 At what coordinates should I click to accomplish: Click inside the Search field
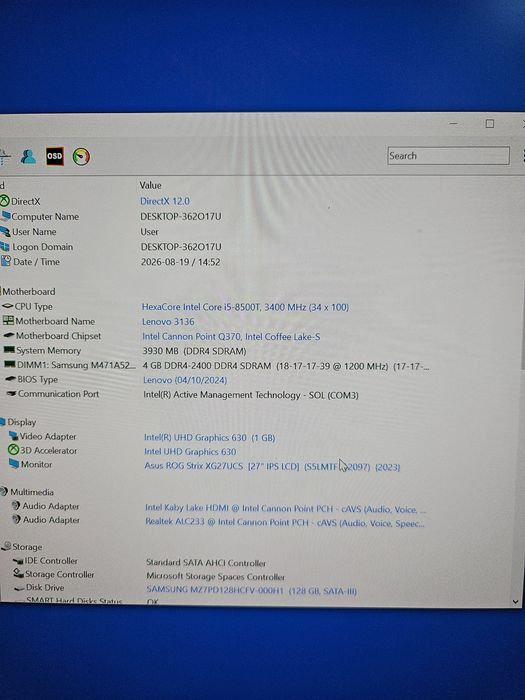(448, 156)
